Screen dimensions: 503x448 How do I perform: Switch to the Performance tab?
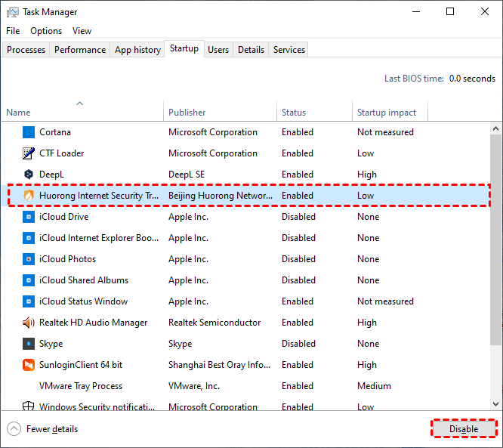[x=80, y=50]
